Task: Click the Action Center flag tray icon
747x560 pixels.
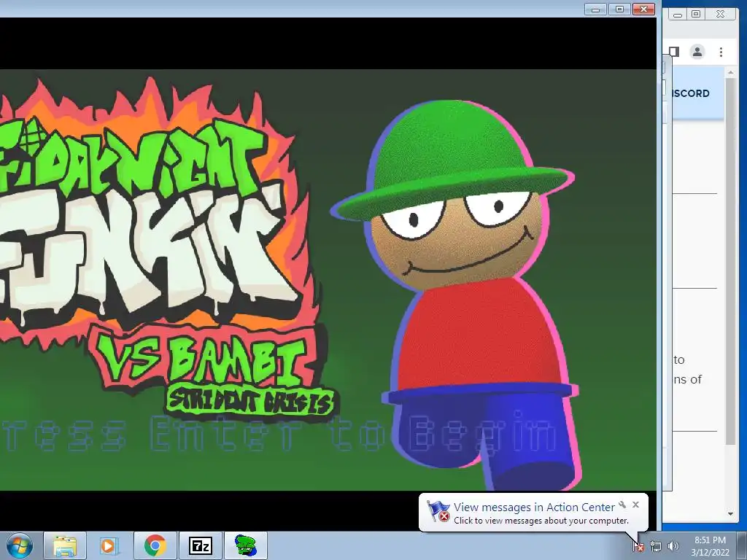Action: 639,547
